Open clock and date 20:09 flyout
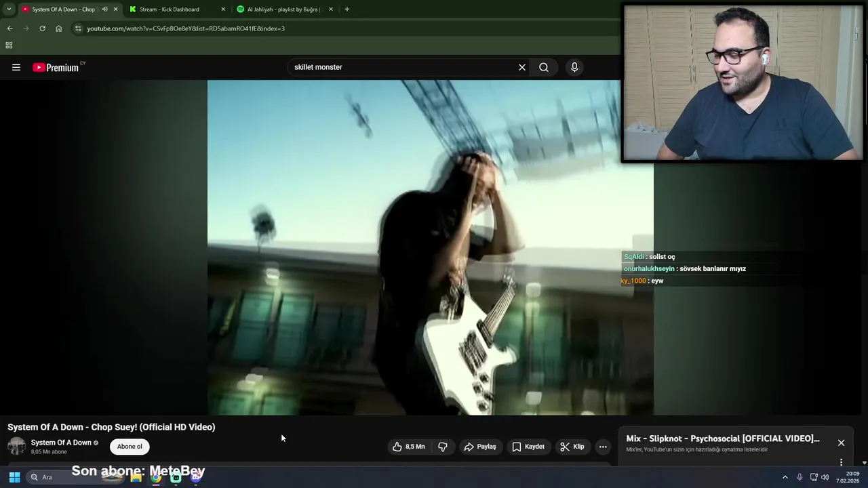 [x=848, y=477]
